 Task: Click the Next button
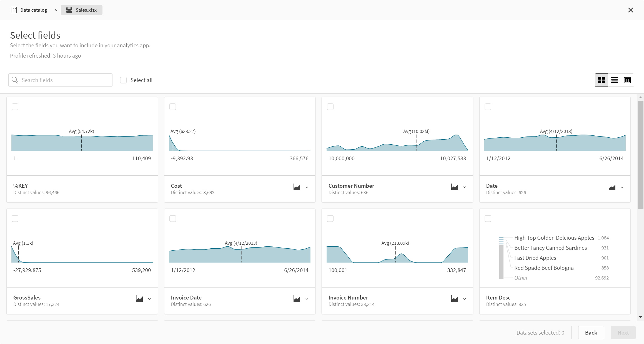point(623,333)
